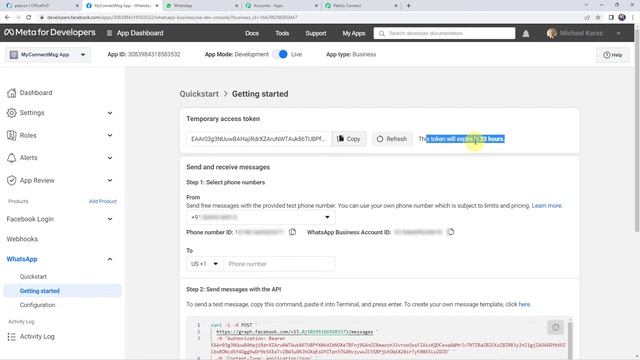640x360 pixels.
Task: Open the From phone number dropdown
Action: (261, 217)
